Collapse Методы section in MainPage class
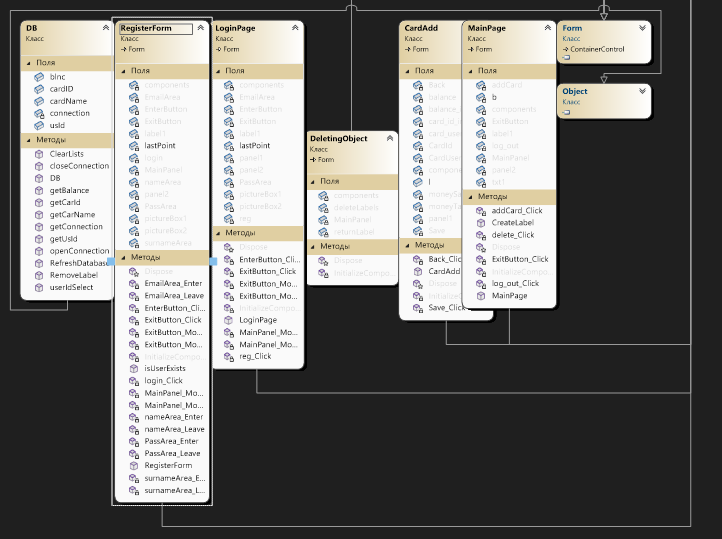The image size is (722, 539). 470,197
